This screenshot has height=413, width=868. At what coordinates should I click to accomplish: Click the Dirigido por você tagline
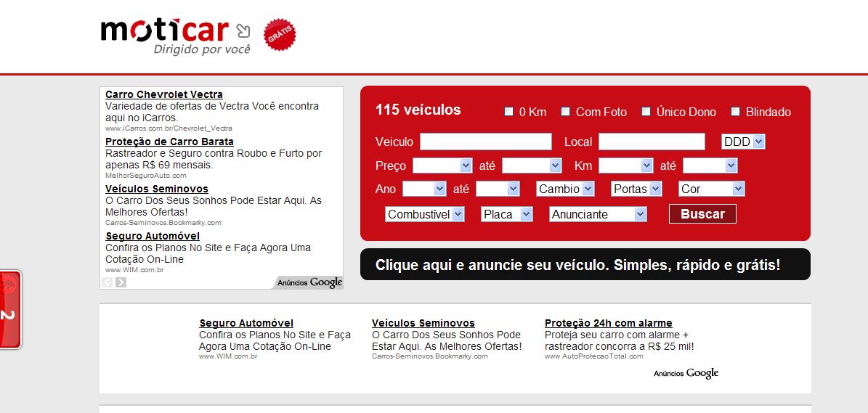click(x=202, y=49)
